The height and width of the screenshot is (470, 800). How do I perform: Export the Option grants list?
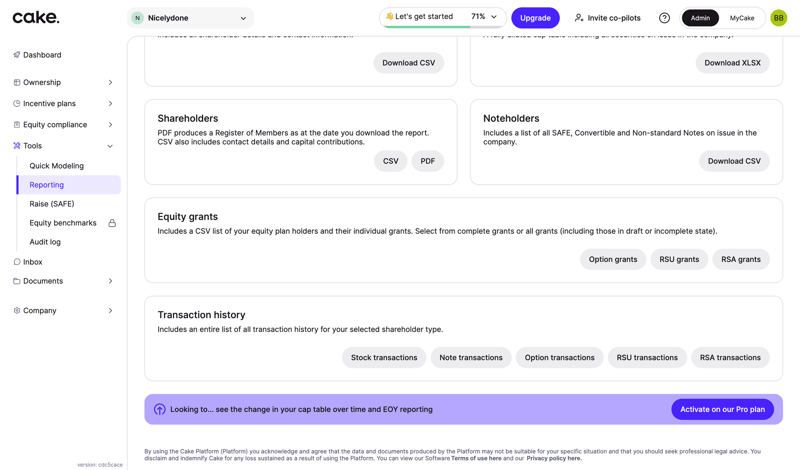tap(612, 259)
